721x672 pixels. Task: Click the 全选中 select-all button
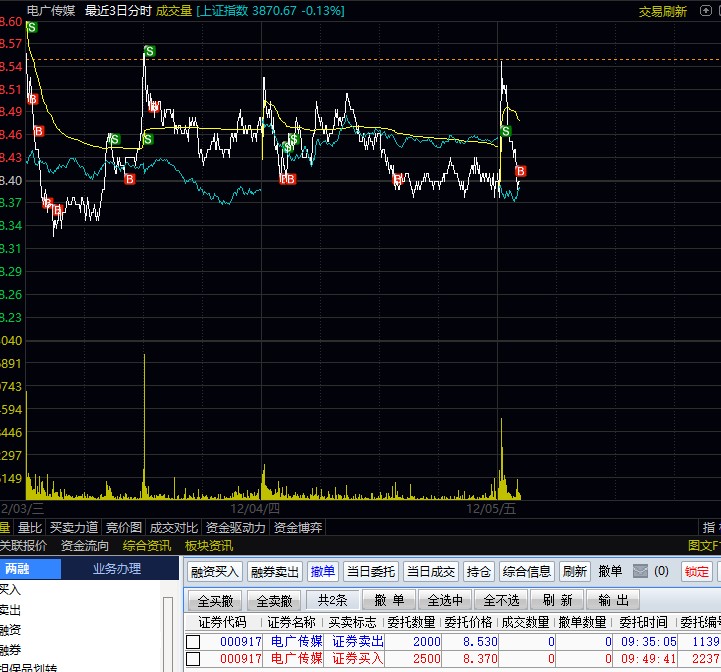[445, 600]
